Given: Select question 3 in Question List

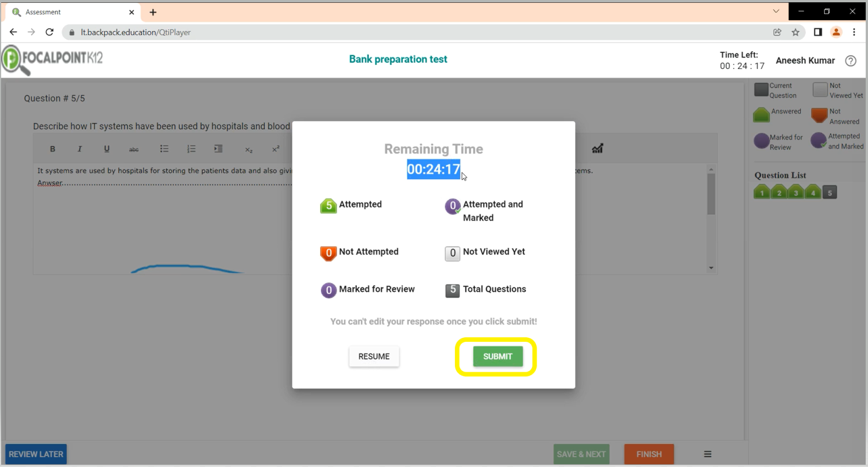Looking at the screenshot, I should point(796,192).
